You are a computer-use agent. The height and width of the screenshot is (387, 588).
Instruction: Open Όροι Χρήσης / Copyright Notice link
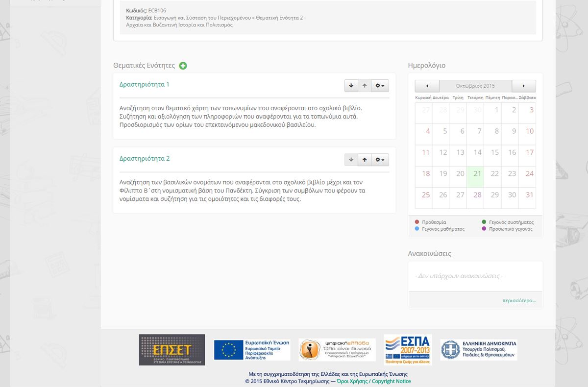[373, 381]
